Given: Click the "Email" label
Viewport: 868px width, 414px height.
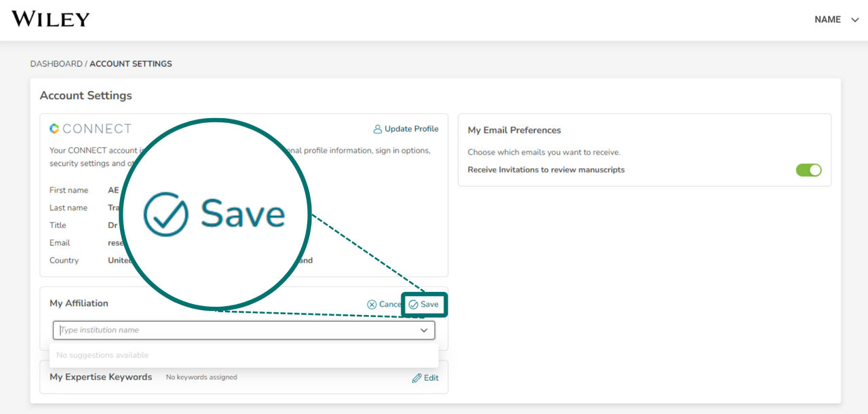Looking at the screenshot, I should tap(60, 243).
